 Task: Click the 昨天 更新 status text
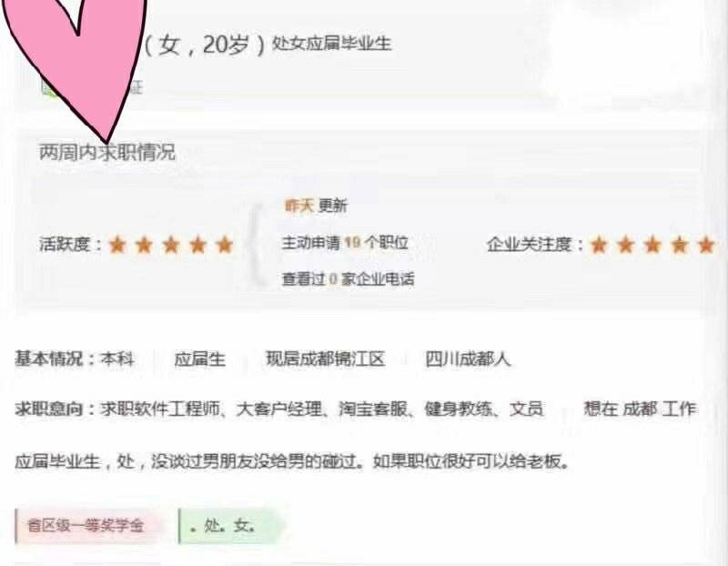pyautogui.click(x=316, y=206)
